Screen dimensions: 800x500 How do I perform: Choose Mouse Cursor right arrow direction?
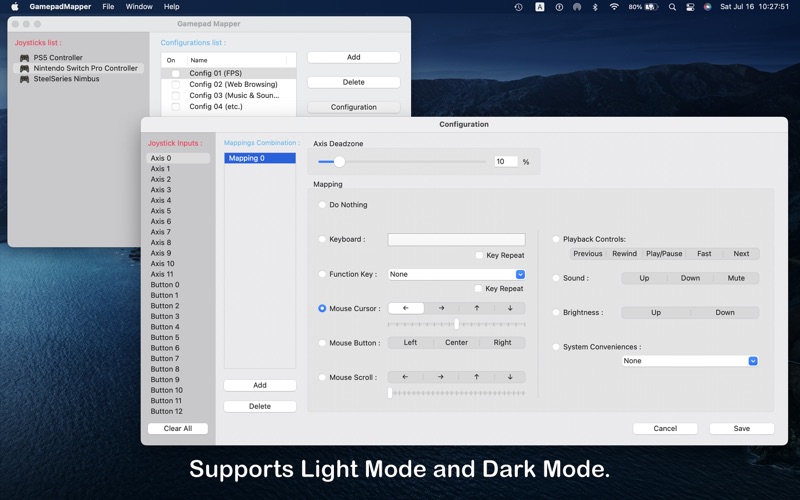pyautogui.click(x=441, y=308)
